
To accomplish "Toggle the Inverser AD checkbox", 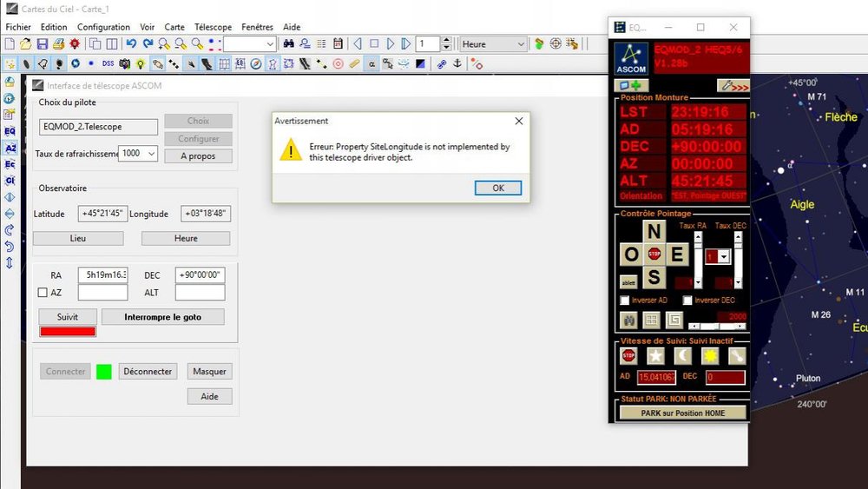I will [x=625, y=301].
